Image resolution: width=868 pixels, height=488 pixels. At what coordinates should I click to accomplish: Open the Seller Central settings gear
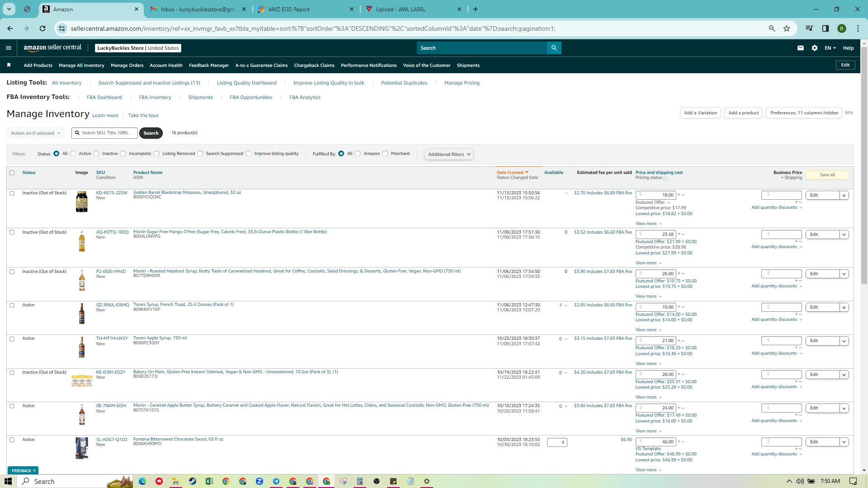815,48
